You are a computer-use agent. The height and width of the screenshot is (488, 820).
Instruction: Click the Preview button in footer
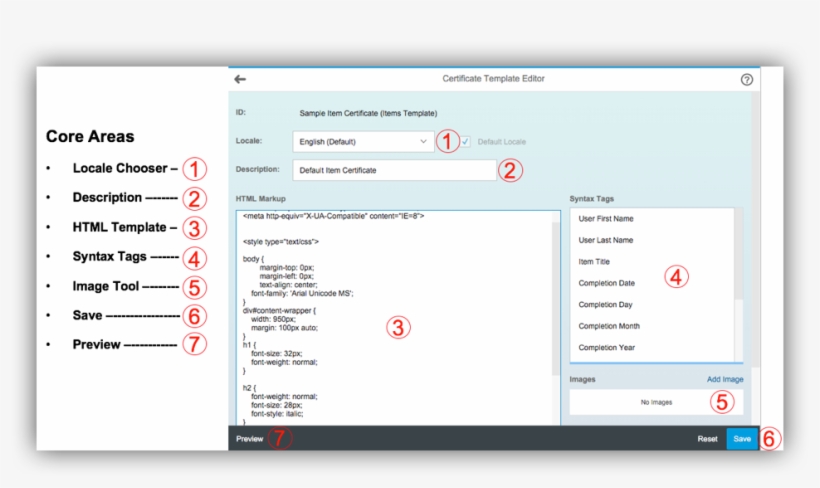[x=249, y=439]
